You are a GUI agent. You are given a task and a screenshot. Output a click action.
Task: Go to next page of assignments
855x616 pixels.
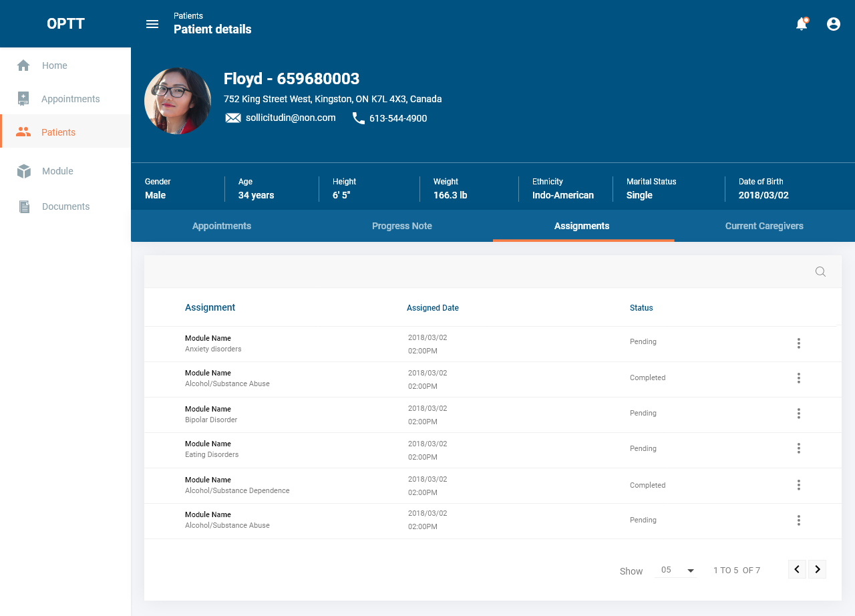pyautogui.click(x=817, y=569)
